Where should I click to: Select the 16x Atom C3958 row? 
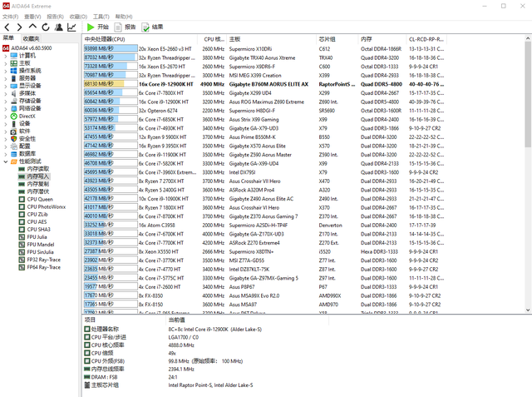pos(264,226)
